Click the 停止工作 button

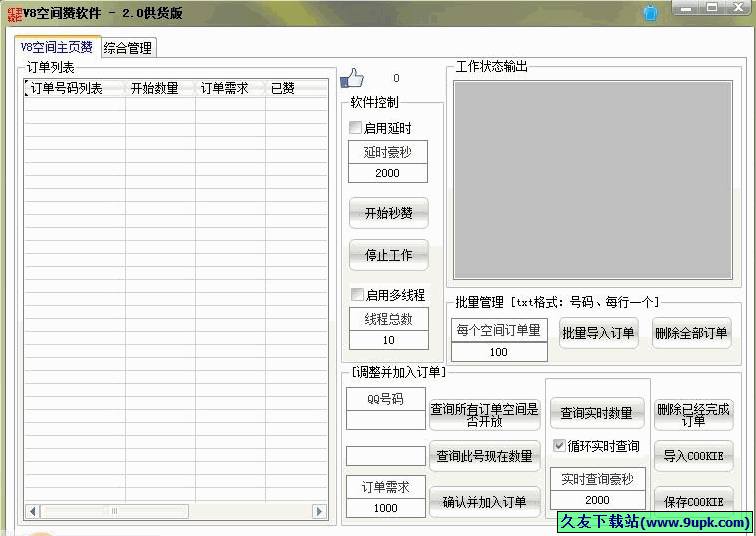388,255
